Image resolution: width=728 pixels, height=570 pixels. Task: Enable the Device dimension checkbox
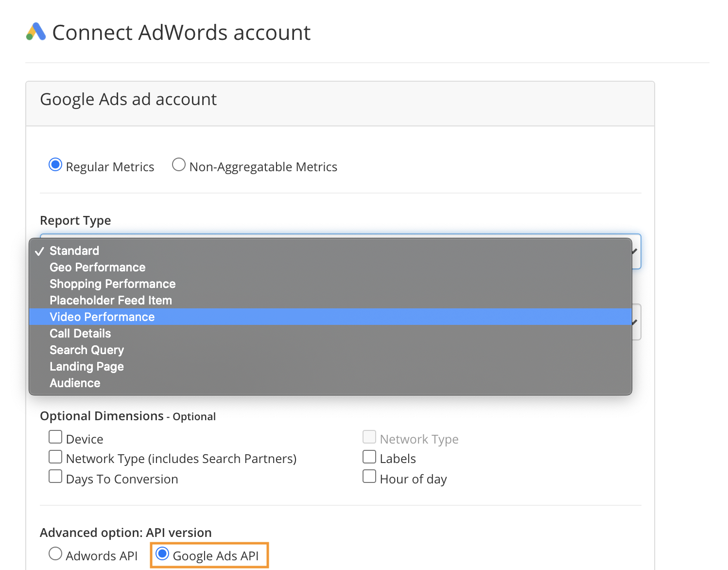tap(55, 437)
